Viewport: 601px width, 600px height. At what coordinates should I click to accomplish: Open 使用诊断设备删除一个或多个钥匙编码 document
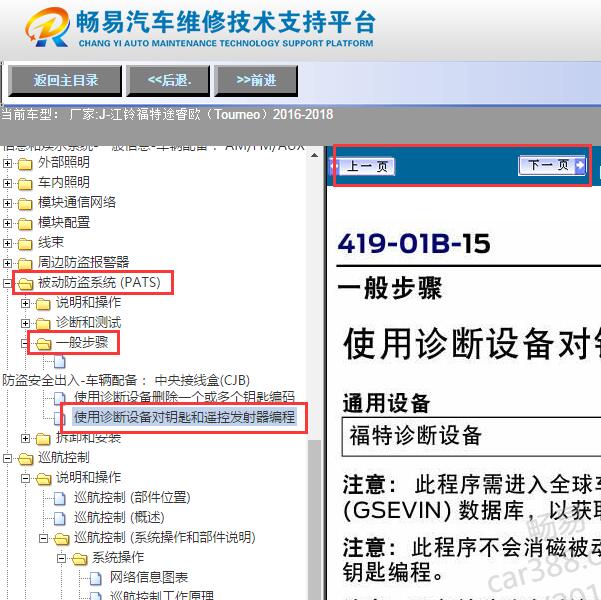tap(184, 397)
